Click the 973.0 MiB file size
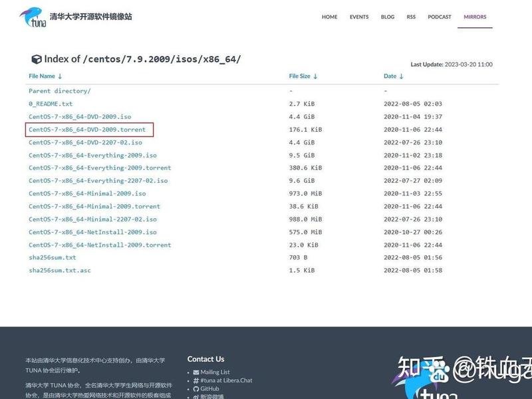This screenshot has width=532, height=399. 305,194
